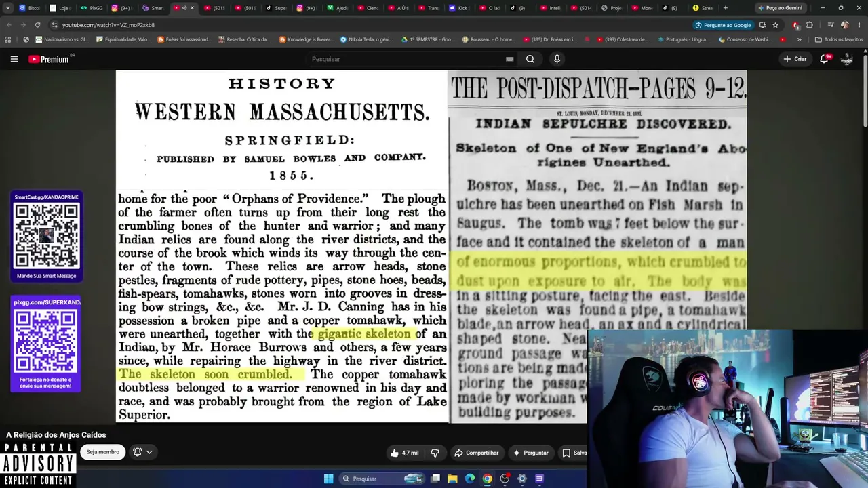Bookmark this page with the star icon
Viewport: 868px width, 488px height.
coord(775,25)
